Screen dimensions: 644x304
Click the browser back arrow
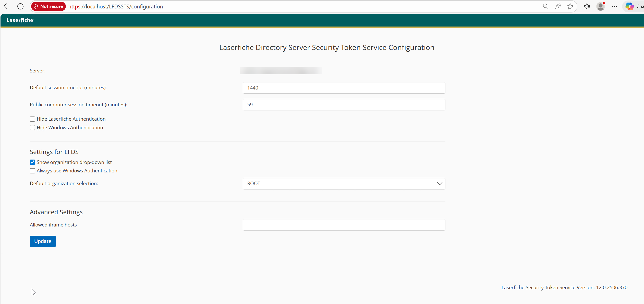point(7,6)
